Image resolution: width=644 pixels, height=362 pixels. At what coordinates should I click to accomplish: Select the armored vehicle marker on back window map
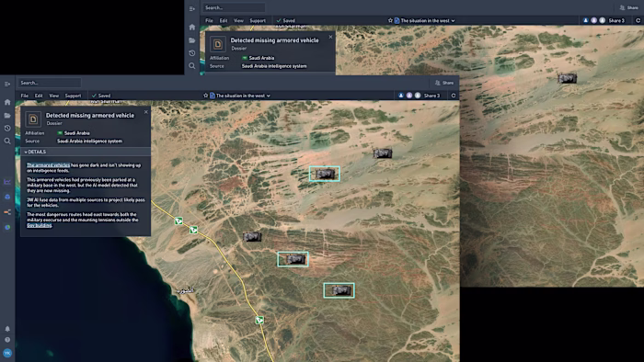[x=567, y=78]
